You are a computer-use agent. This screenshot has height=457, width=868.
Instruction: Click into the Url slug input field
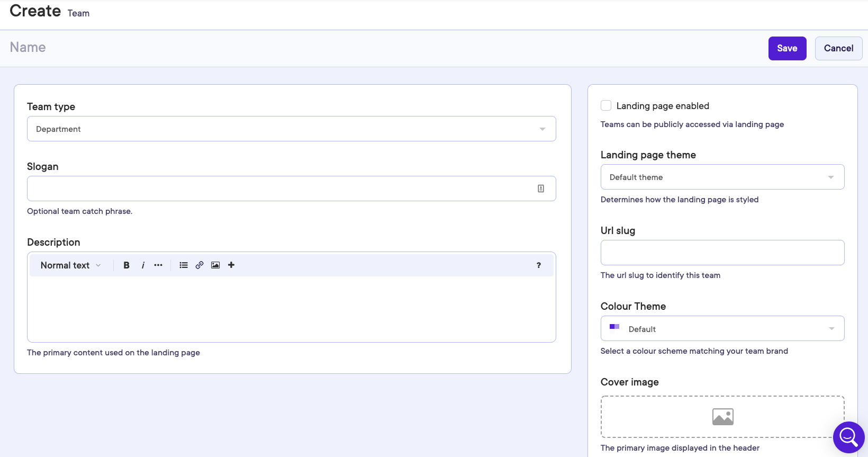pyautogui.click(x=722, y=253)
